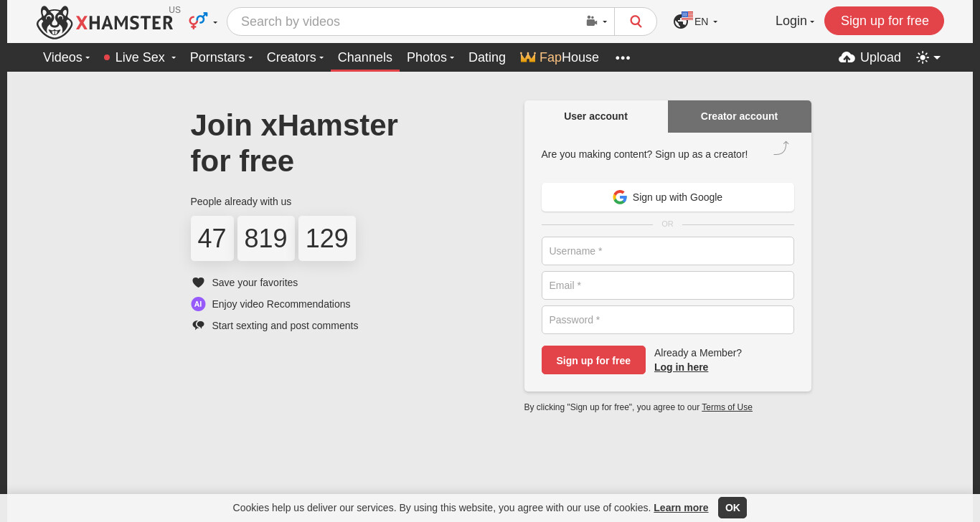Viewport: 980px width, 522px height.
Task: Open the three-dots more menu
Action: [x=623, y=57]
